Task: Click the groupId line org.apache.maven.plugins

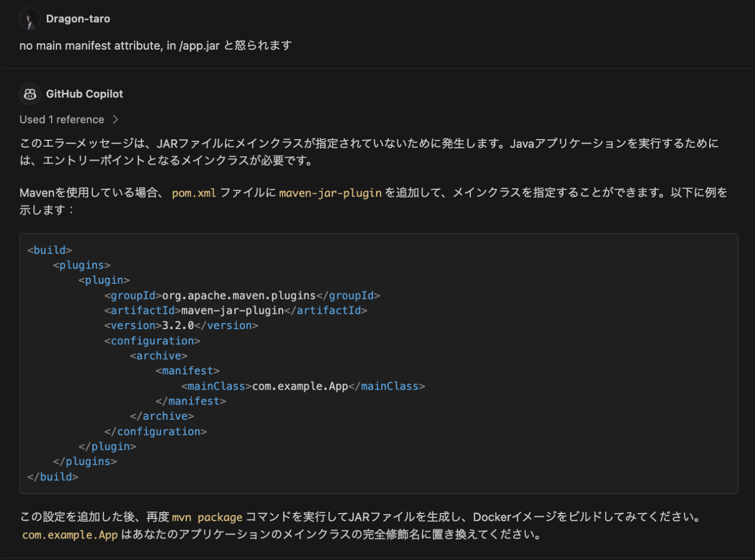Action: tap(242, 296)
